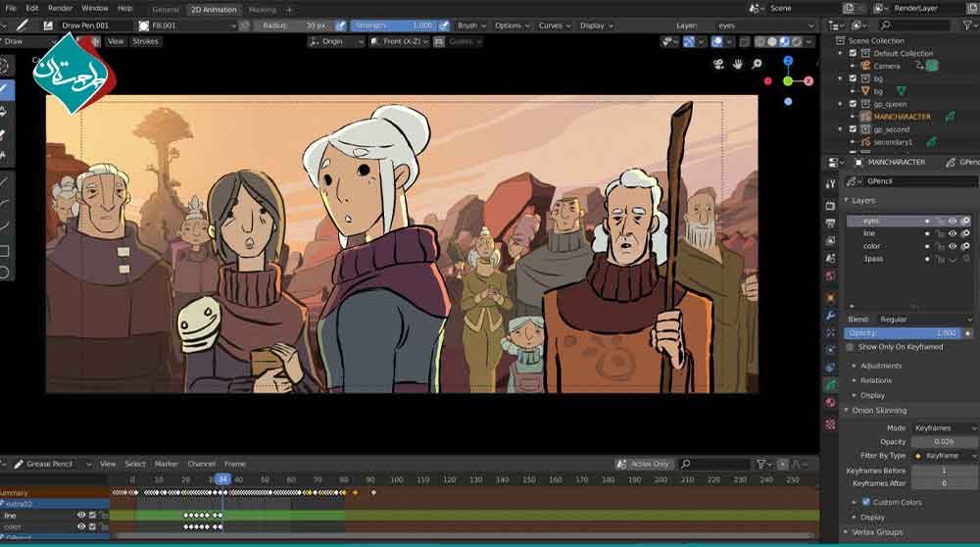Expand the Adjustments subpanel
Screen dimensions: 980x547
(x=880, y=366)
